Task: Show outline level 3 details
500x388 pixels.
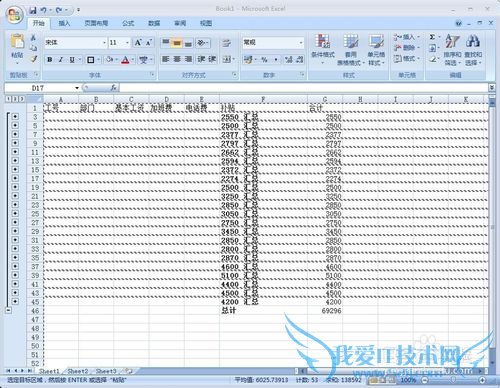Action: (21, 99)
